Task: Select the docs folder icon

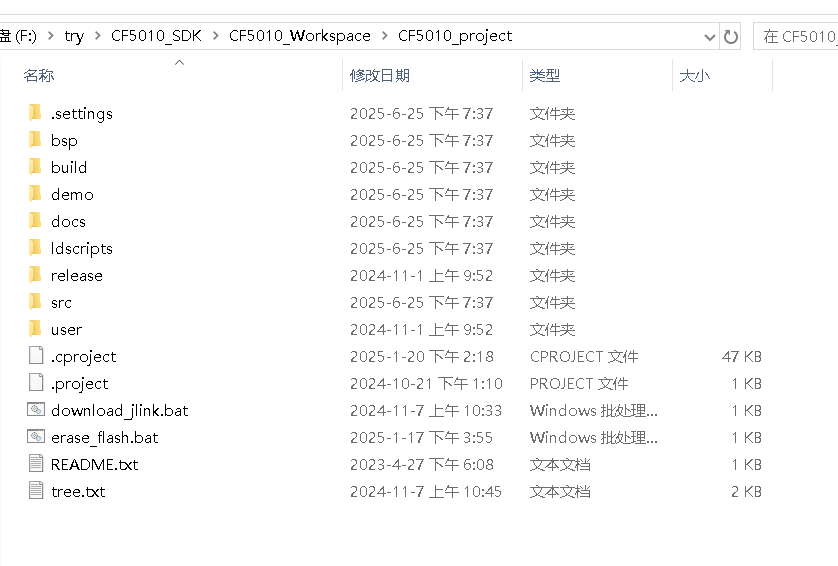Action: [x=35, y=221]
